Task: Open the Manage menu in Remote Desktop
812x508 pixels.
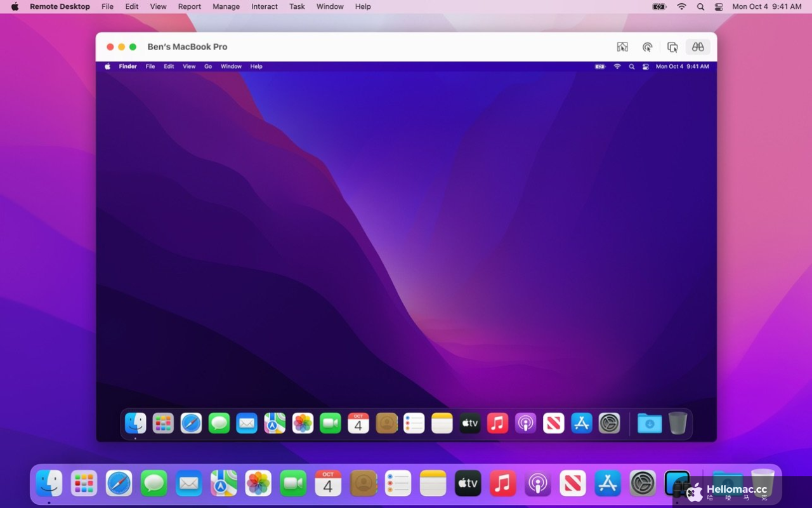Action: [226, 6]
